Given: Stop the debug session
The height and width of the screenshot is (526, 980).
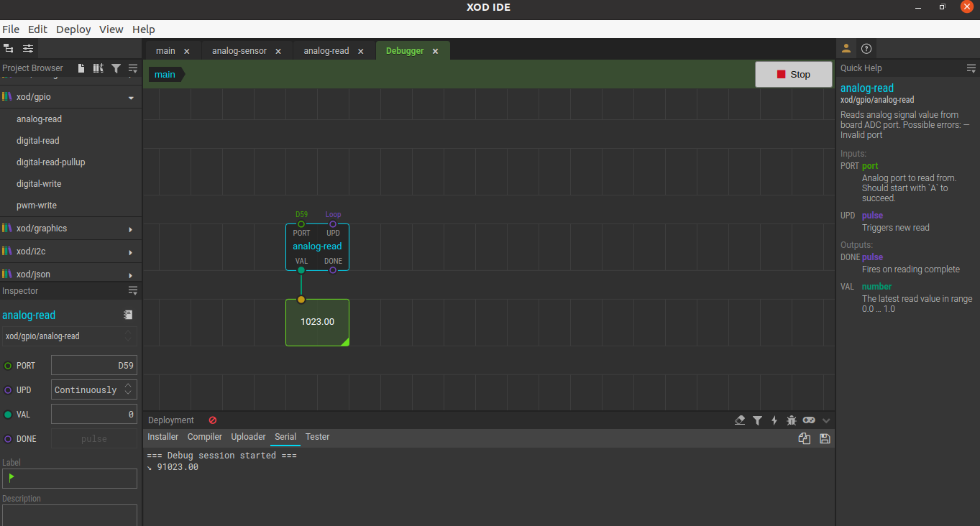Looking at the screenshot, I should 793,74.
